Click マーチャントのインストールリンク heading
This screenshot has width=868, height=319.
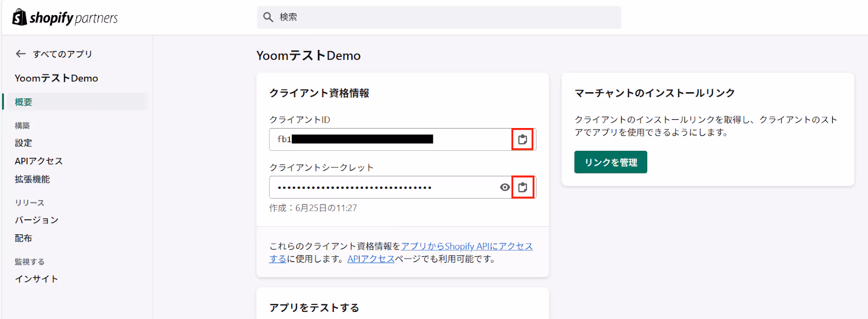[x=655, y=93]
